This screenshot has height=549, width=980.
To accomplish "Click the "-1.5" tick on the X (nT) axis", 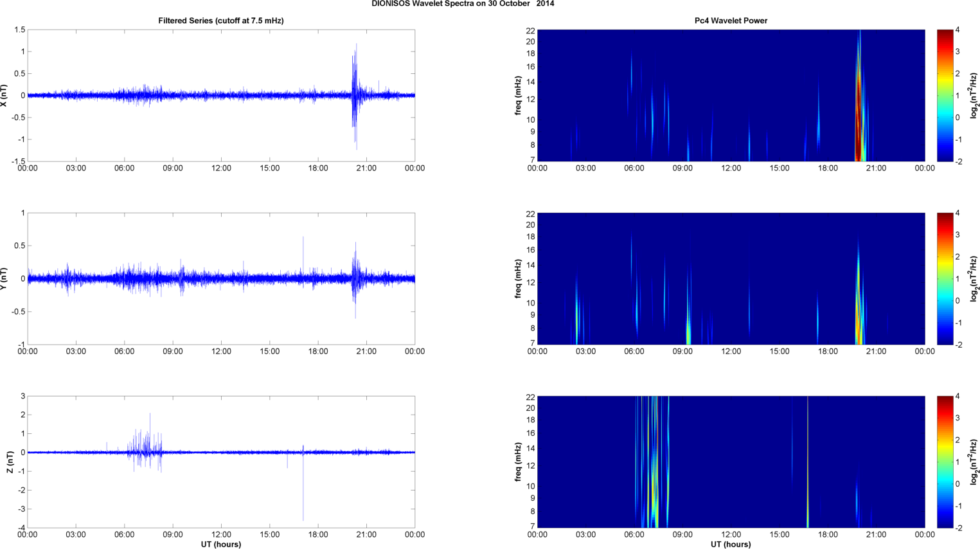I will 18,161.
